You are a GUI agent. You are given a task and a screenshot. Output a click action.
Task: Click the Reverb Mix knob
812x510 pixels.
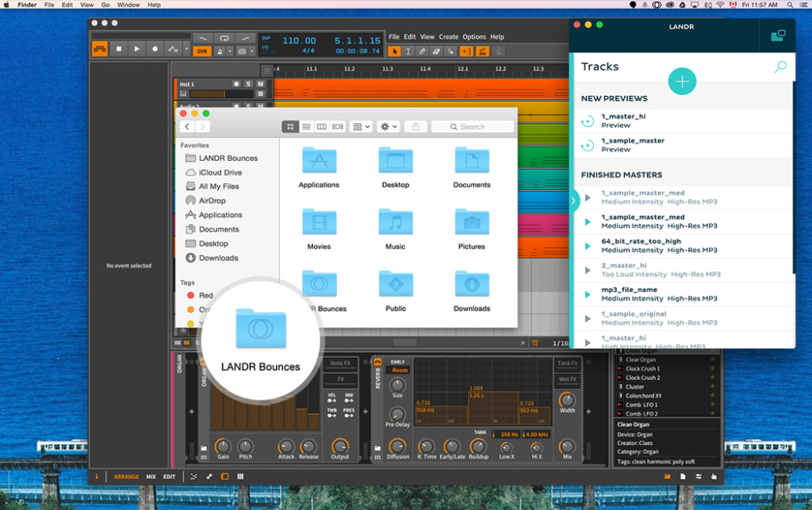tap(567, 447)
